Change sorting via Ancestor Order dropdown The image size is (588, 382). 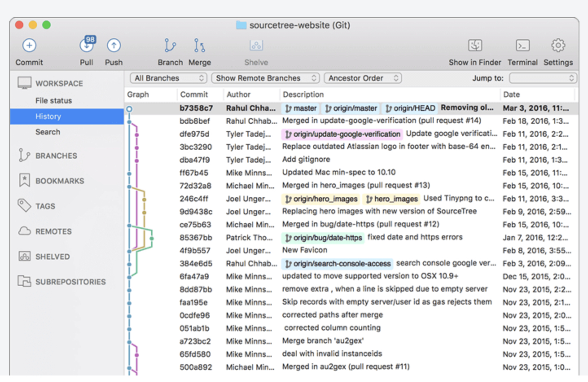pos(362,78)
